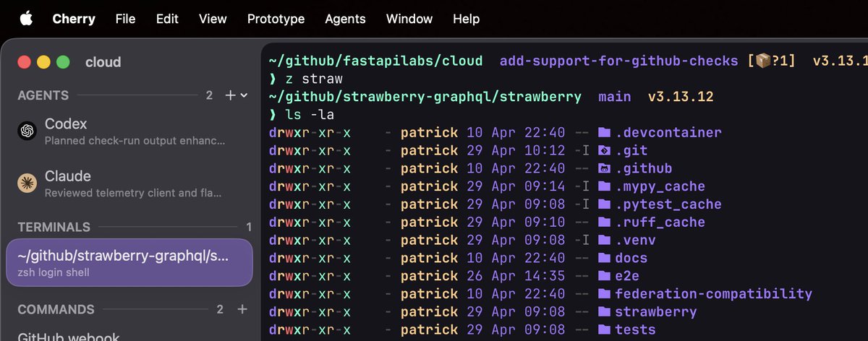Click the .ruff_cache directory name
The width and height of the screenshot is (868, 341).
coord(660,223)
